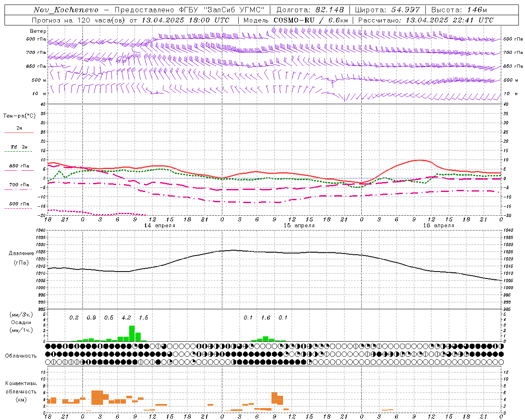Click the 14 апреля date label
Image resolution: width=525 pixels, height=420 pixels.
[160, 226]
